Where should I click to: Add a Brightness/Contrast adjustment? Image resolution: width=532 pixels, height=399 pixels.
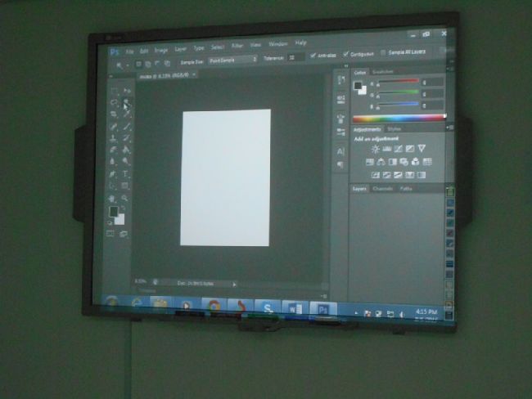click(375, 149)
